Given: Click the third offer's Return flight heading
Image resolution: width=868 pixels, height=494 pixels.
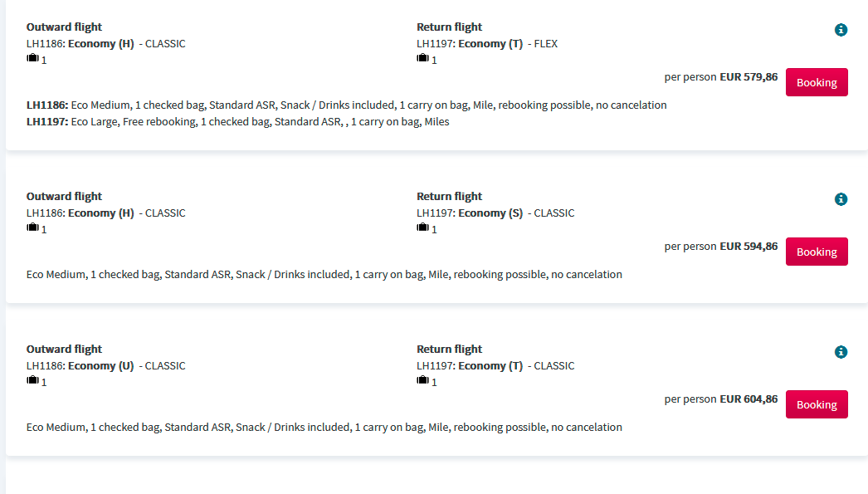Looking at the screenshot, I should pos(450,350).
